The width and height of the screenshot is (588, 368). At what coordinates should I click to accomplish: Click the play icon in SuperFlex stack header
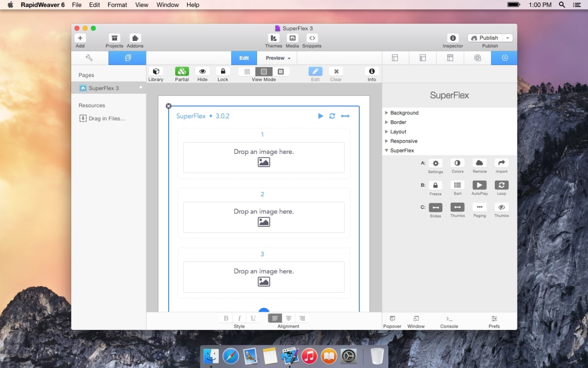click(x=321, y=116)
